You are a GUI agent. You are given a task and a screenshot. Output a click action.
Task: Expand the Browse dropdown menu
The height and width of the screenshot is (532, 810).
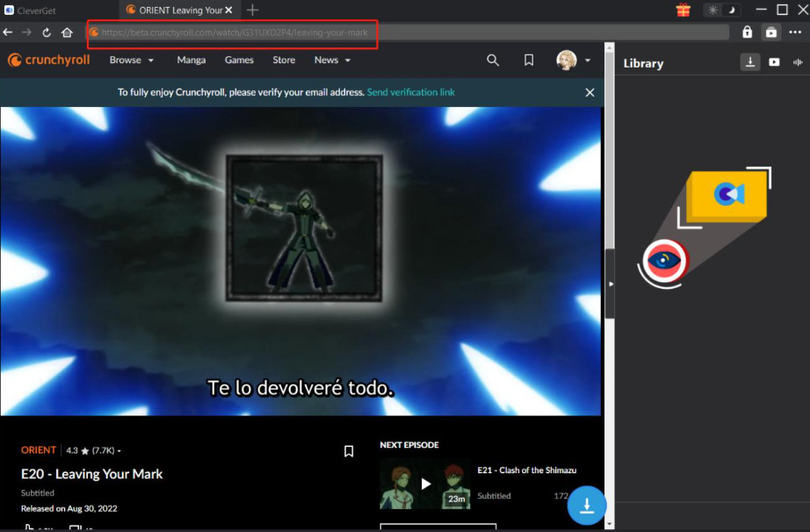131,60
